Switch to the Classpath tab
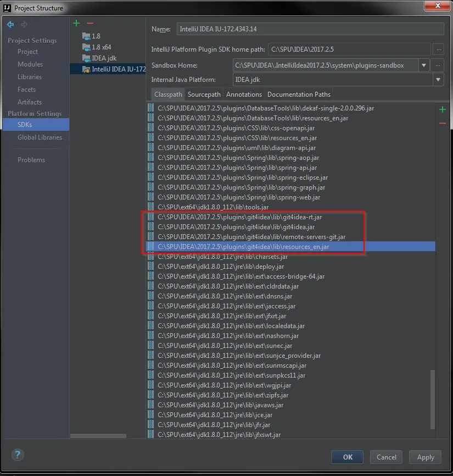Image resolution: width=453 pixels, height=476 pixels. tap(168, 95)
